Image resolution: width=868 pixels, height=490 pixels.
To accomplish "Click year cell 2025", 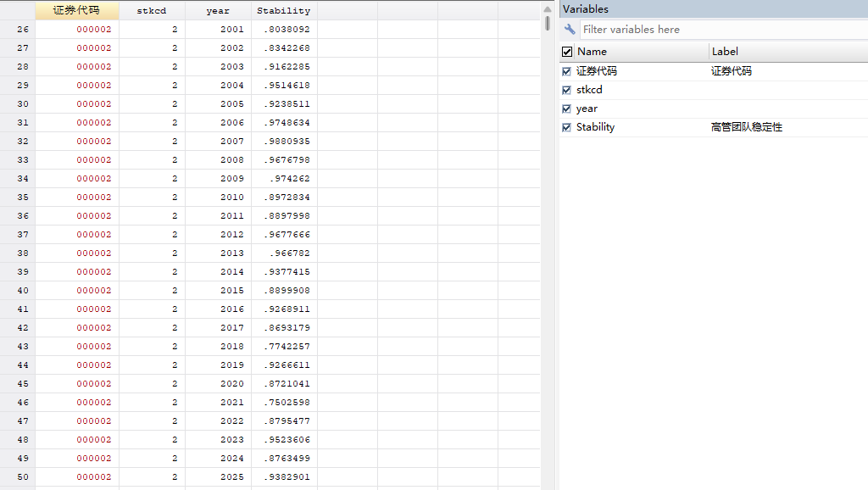I will 218,476.
